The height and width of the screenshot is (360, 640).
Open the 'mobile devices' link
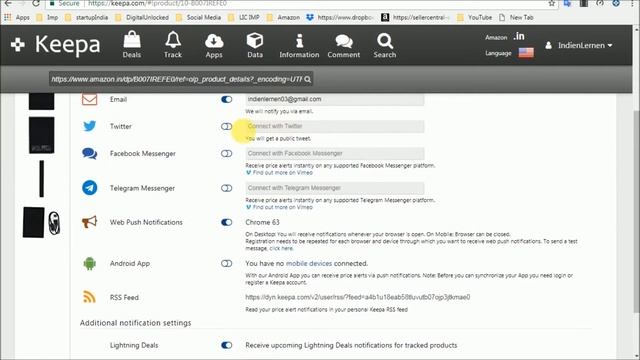coord(309,264)
